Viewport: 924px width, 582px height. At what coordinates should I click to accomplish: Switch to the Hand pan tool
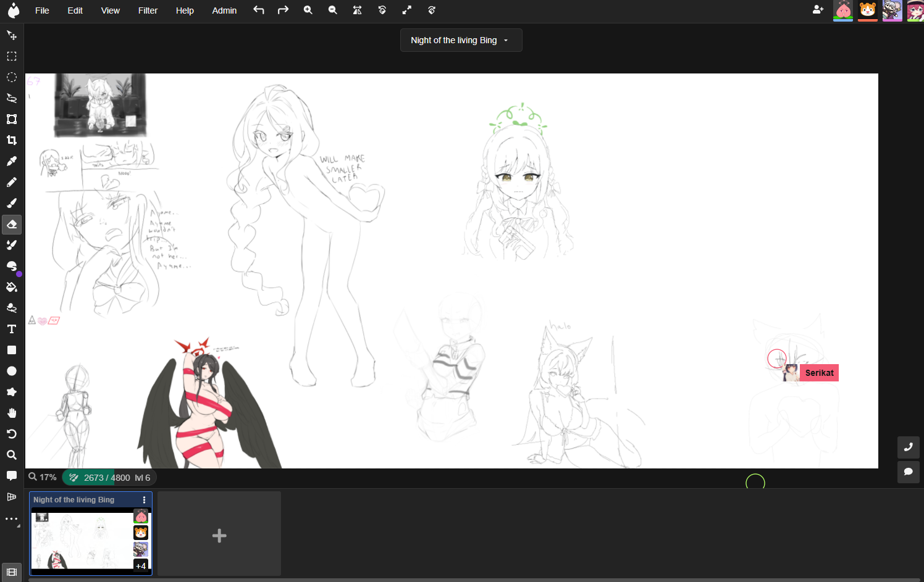12,414
